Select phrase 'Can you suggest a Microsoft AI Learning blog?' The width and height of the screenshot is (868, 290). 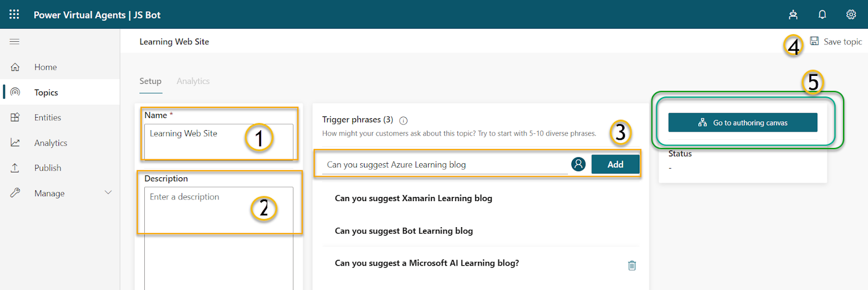pos(426,263)
